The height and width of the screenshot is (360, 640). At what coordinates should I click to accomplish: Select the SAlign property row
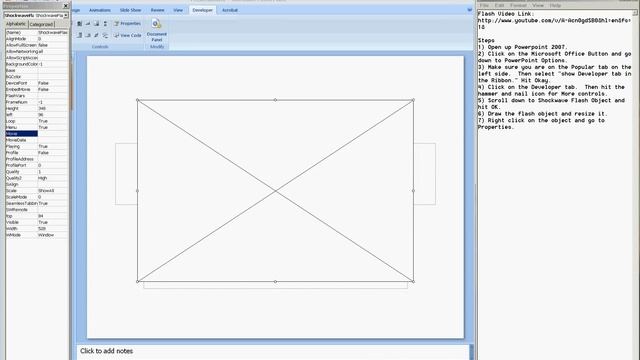(x=37, y=184)
